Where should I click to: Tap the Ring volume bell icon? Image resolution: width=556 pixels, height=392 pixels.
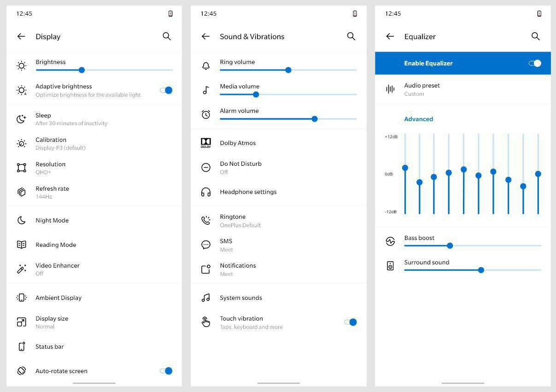pyautogui.click(x=206, y=66)
